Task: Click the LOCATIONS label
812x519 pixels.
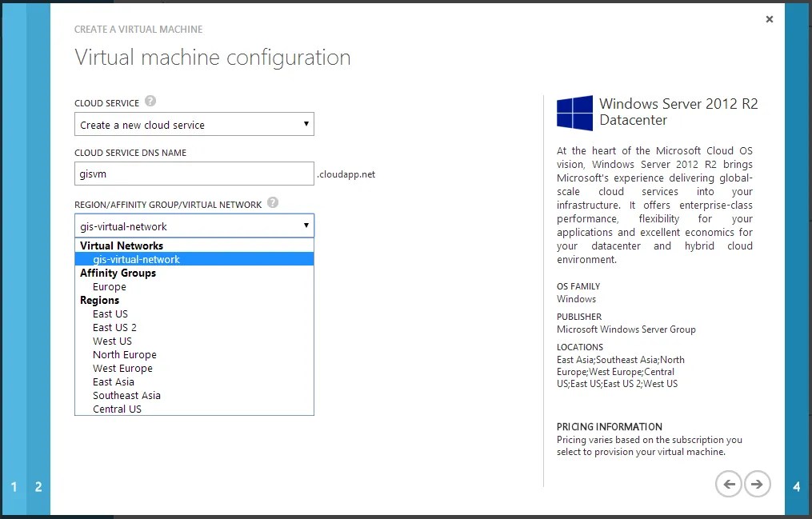Action: (x=579, y=347)
